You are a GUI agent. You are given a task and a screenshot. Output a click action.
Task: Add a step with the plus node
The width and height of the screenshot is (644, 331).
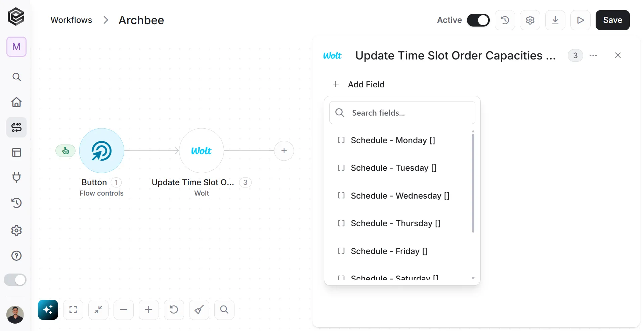284,151
